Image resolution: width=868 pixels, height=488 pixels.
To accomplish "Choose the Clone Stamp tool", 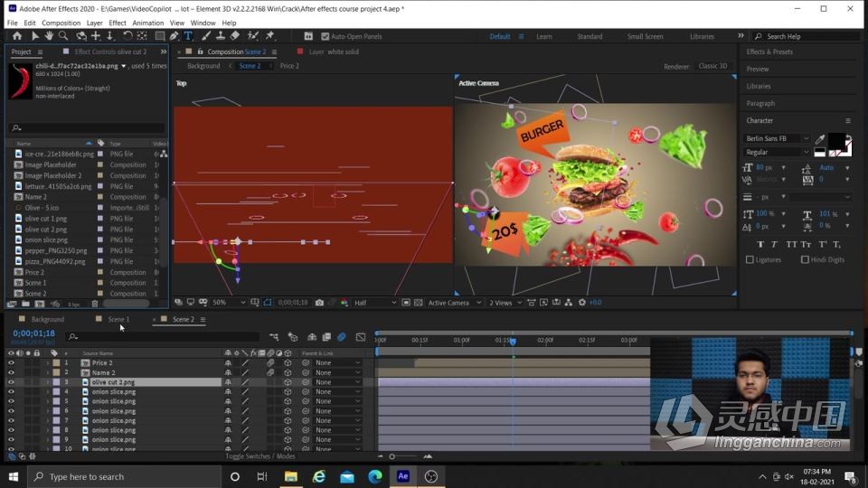I will pyautogui.click(x=221, y=36).
